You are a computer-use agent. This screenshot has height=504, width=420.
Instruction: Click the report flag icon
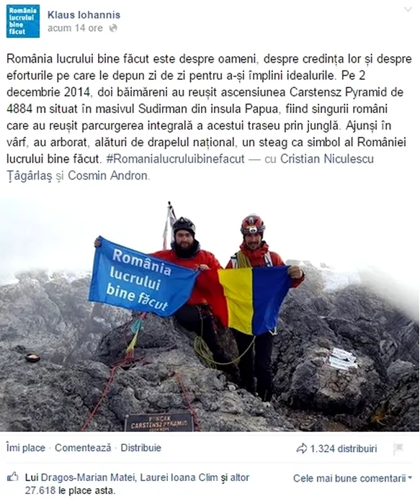point(398,449)
